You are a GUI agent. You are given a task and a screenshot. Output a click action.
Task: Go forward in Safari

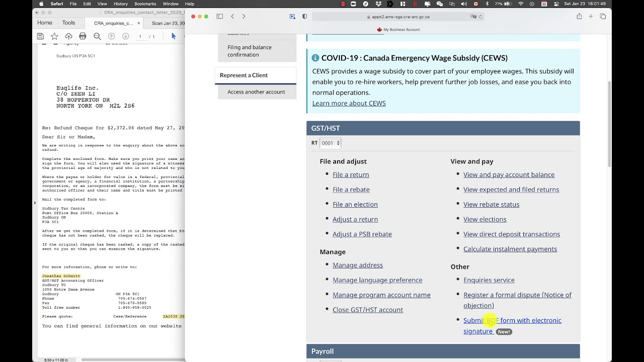[x=244, y=17]
